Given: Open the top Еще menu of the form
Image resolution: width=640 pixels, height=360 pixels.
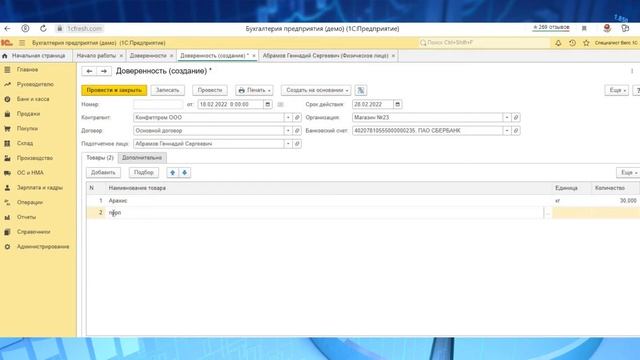Looking at the screenshot, I should 617,90.
